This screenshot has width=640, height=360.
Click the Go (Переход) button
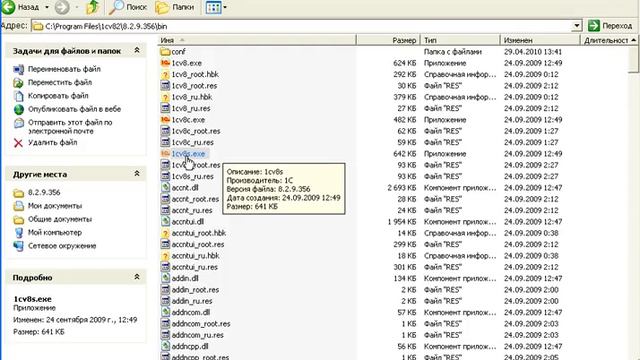(x=610, y=26)
